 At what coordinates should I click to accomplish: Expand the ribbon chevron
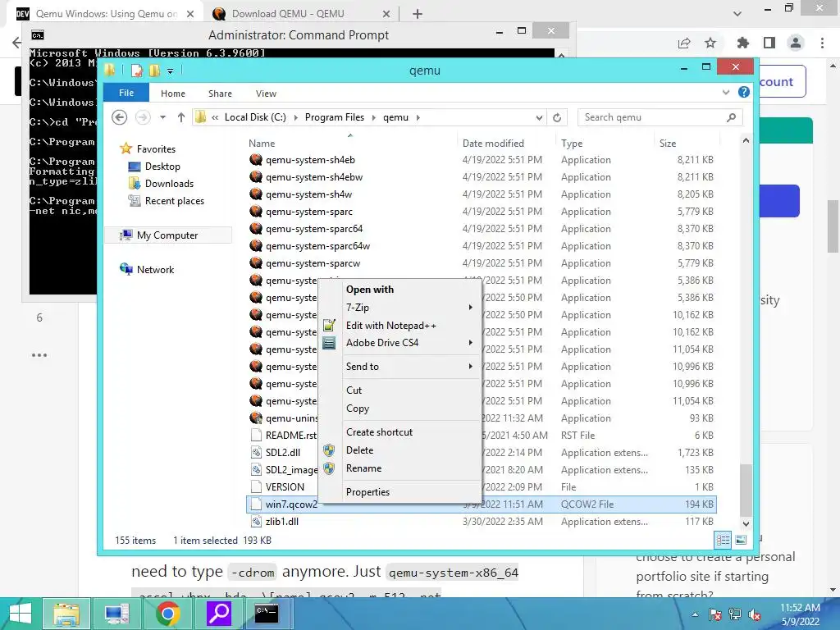726,92
